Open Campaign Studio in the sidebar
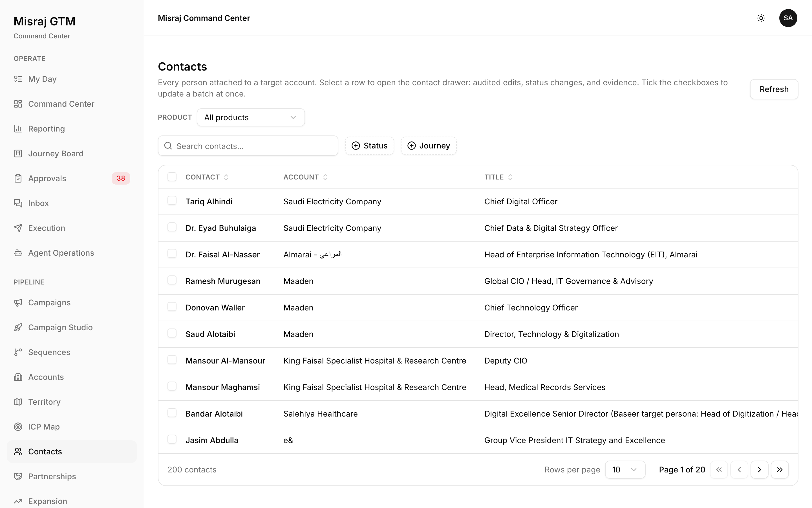812x508 pixels. point(72,328)
